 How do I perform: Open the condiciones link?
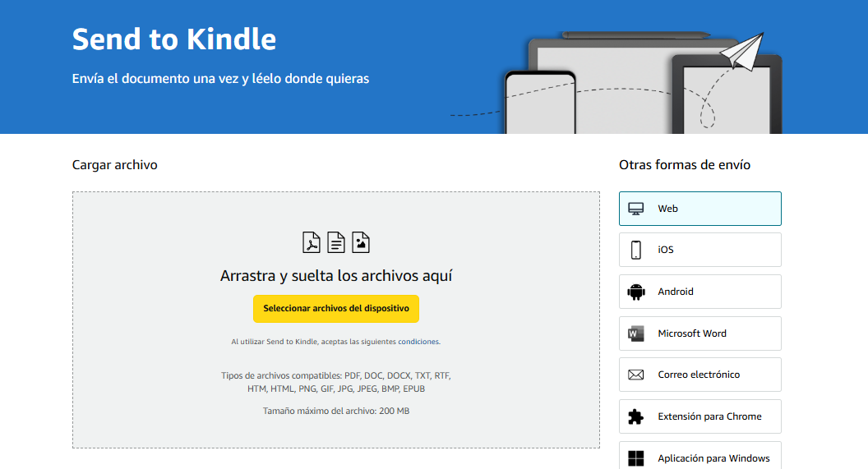coord(418,342)
